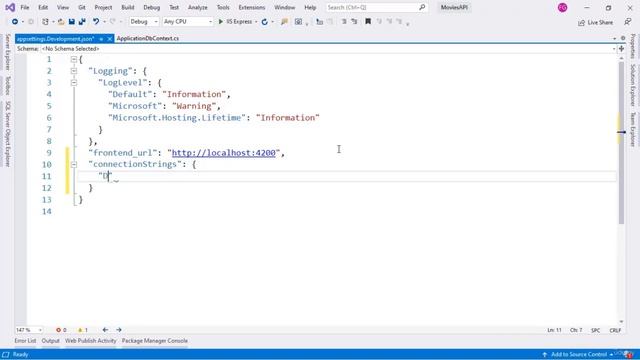Click the navigate back arrow in editor footer
The height and width of the screenshot is (360, 640).
pyautogui.click(x=105, y=330)
